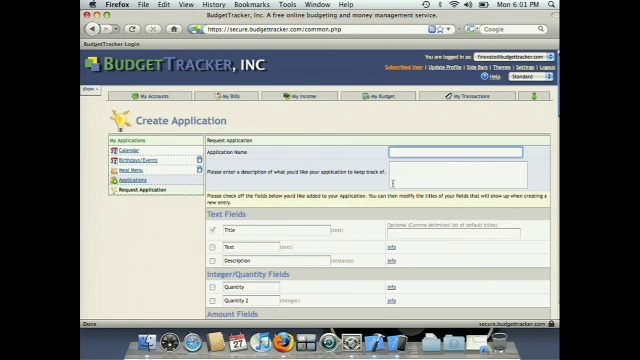Switch to My Budget tab
Image resolution: width=640 pixels, height=360 pixels.
(378, 96)
